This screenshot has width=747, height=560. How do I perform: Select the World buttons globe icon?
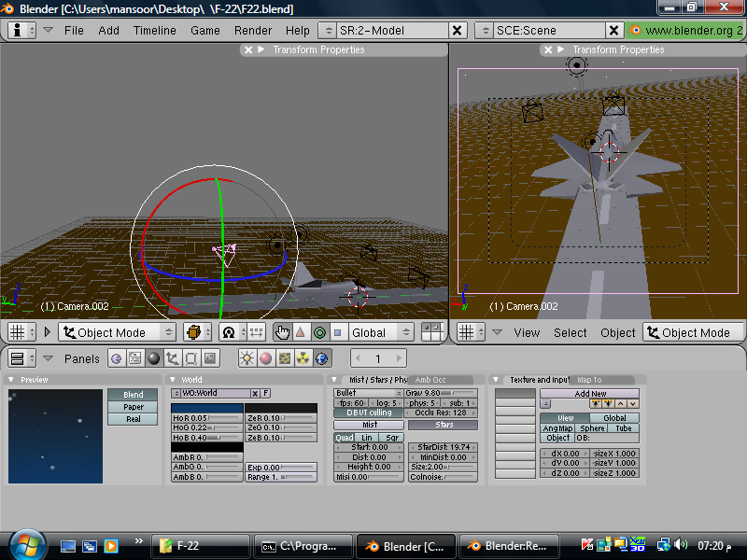(322, 358)
